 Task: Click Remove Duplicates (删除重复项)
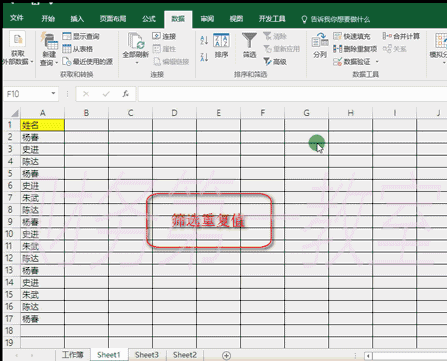[x=355, y=49]
